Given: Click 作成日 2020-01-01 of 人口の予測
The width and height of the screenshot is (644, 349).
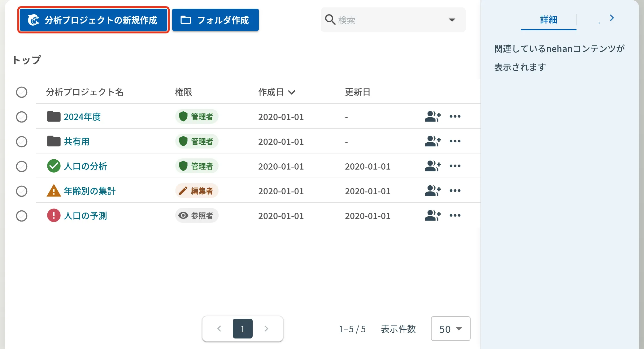Looking at the screenshot, I should (x=281, y=216).
